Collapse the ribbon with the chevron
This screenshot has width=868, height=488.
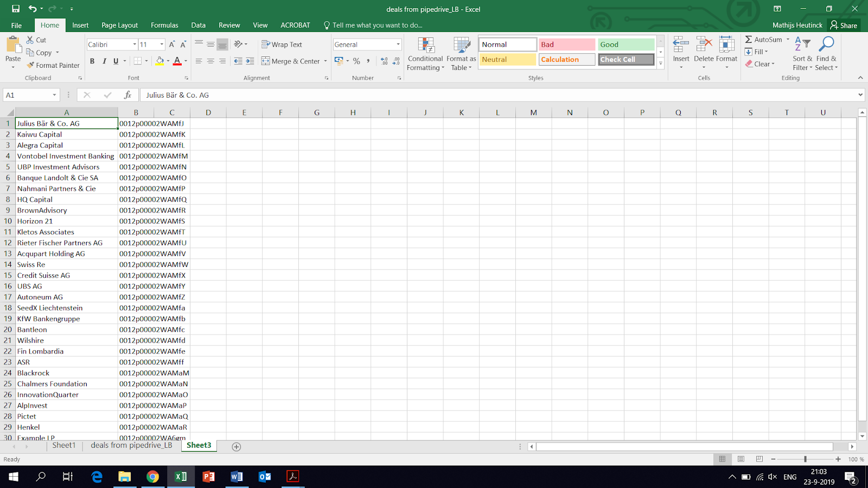(x=860, y=78)
